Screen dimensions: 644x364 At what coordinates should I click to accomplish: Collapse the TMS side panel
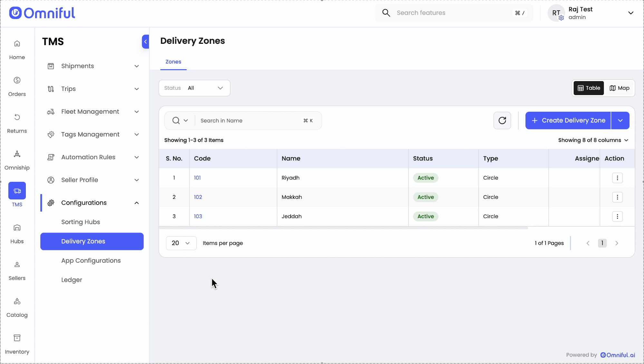pos(145,42)
